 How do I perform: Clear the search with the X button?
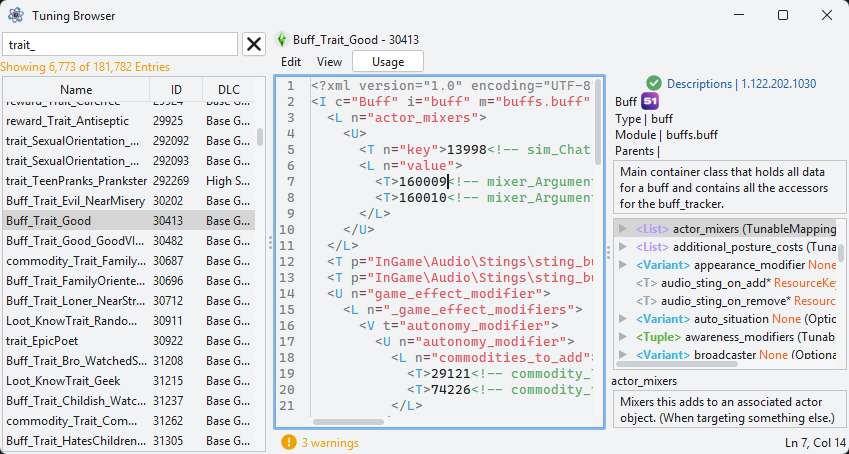(x=254, y=44)
